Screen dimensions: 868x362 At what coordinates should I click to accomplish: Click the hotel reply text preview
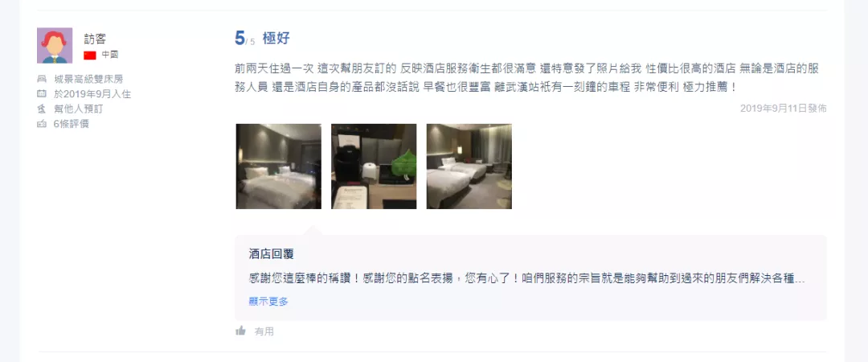527,279
